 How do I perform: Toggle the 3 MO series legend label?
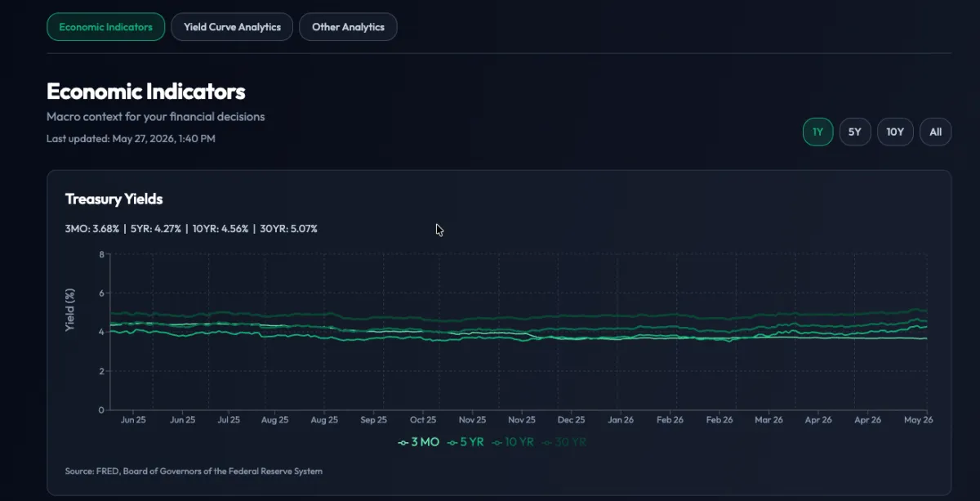pos(425,442)
